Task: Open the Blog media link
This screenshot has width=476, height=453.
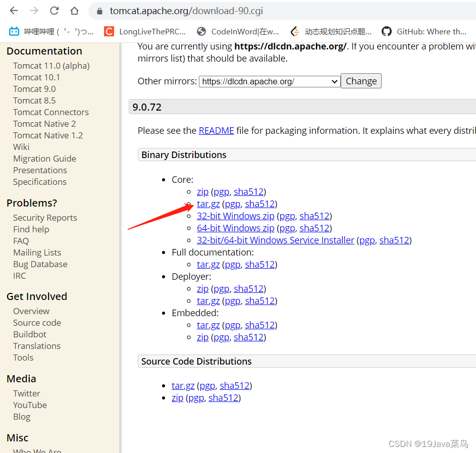Action: (x=22, y=417)
